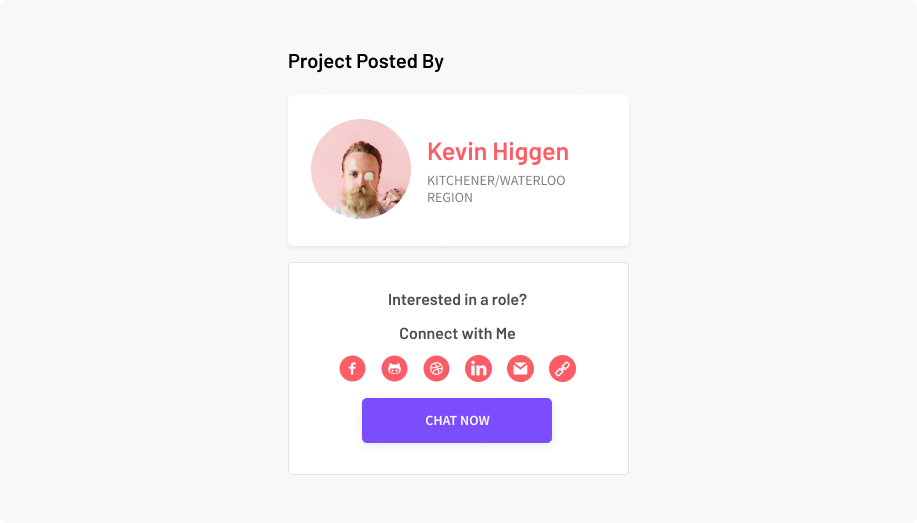Image resolution: width=917 pixels, height=523 pixels.
Task: Click the CHAT NOW button
Action: coord(457,421)
